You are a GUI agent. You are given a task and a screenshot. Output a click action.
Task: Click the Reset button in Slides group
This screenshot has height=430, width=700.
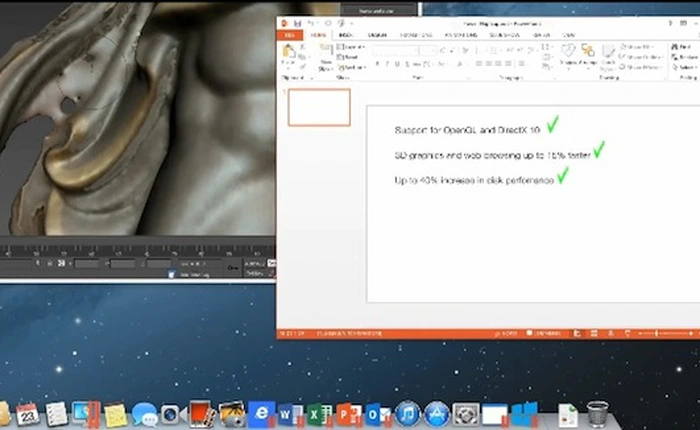(348, 57)
